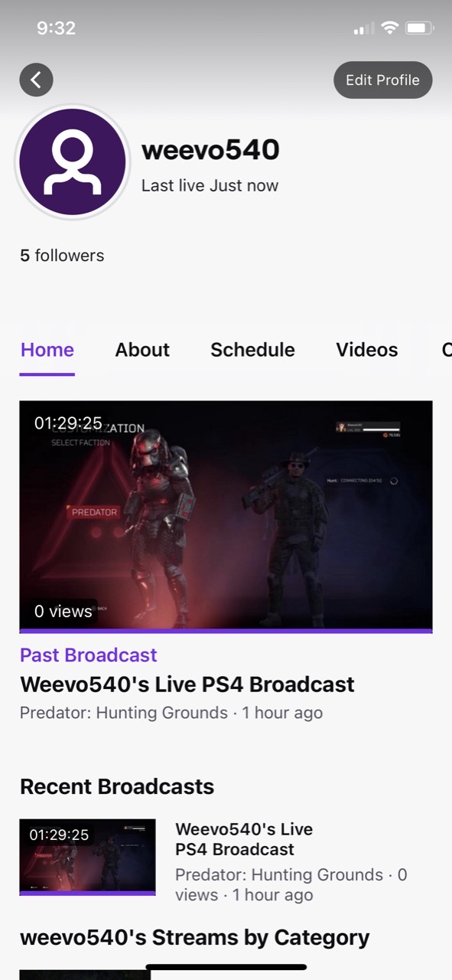This screenshot has width=452, height=980.
Task: Select the Videos tab
Action: tap(367, 350)
